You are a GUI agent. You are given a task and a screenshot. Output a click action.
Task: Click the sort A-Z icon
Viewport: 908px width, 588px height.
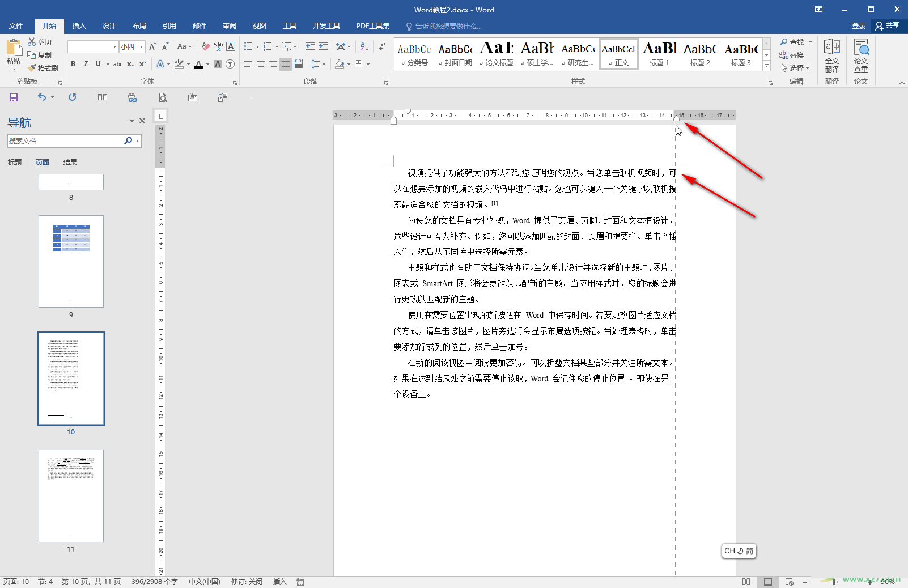(364, 46)
